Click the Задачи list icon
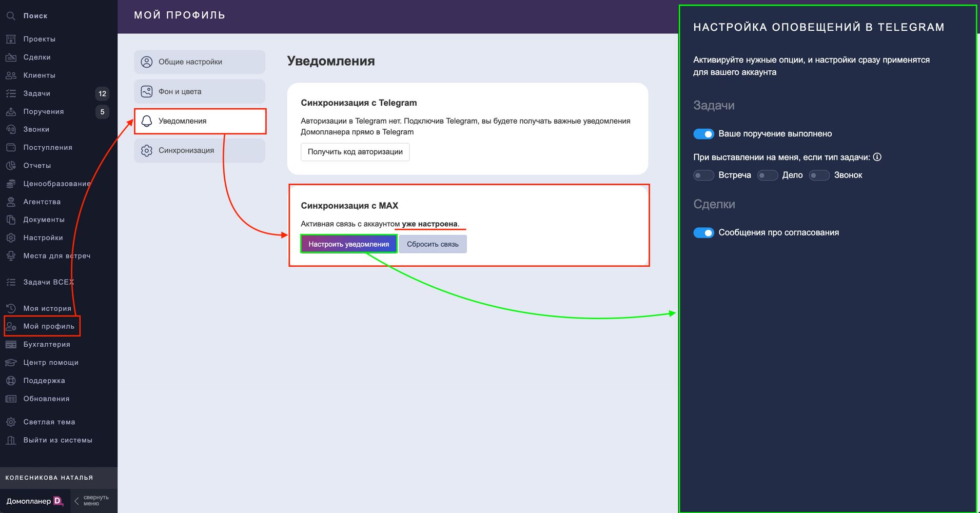 (11, 93)
